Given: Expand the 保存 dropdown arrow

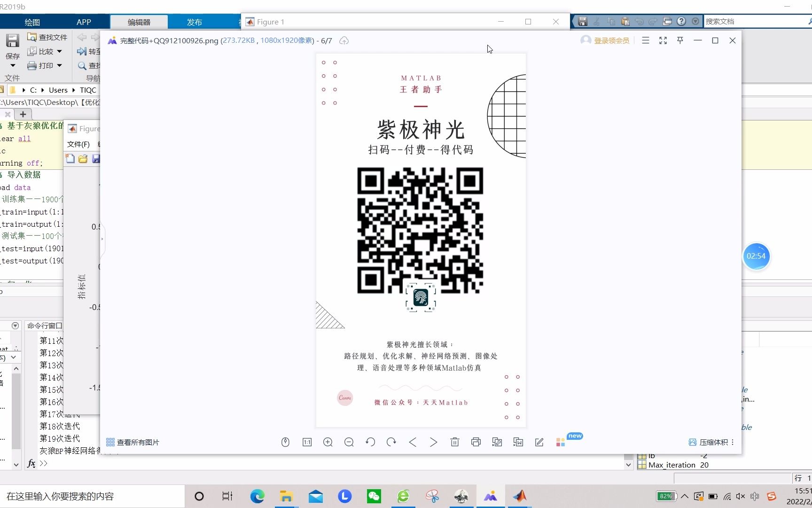Looking at the screenshot, I should (x=13, y=65).
